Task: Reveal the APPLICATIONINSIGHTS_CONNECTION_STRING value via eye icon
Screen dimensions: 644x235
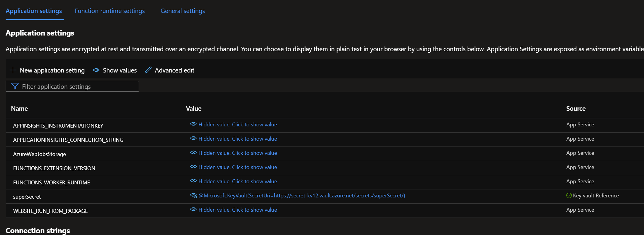Action: [x=193, y=139]
